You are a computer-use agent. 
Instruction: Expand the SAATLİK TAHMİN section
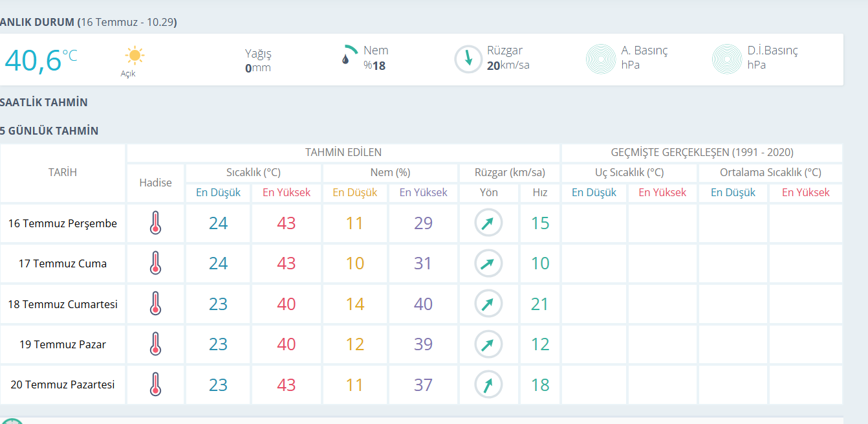44,102
